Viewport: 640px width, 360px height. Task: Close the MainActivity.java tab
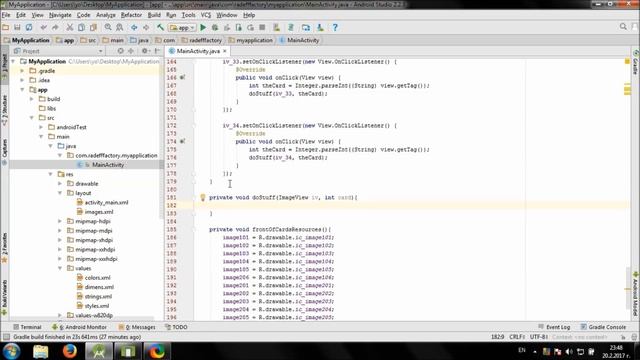pyautogui.click(x=224, y=51)
